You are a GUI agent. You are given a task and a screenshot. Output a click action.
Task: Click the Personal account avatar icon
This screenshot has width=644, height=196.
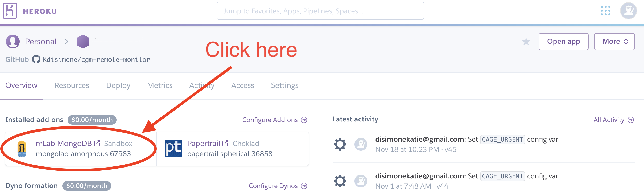(13, 42)
